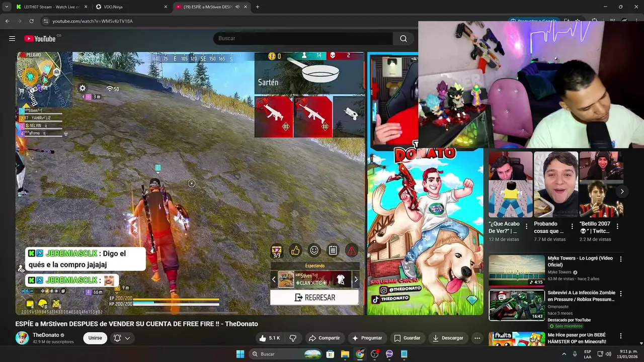Show next shorts with the right arrow
Viewport: 644px width, 362px height.
[622, 192]
